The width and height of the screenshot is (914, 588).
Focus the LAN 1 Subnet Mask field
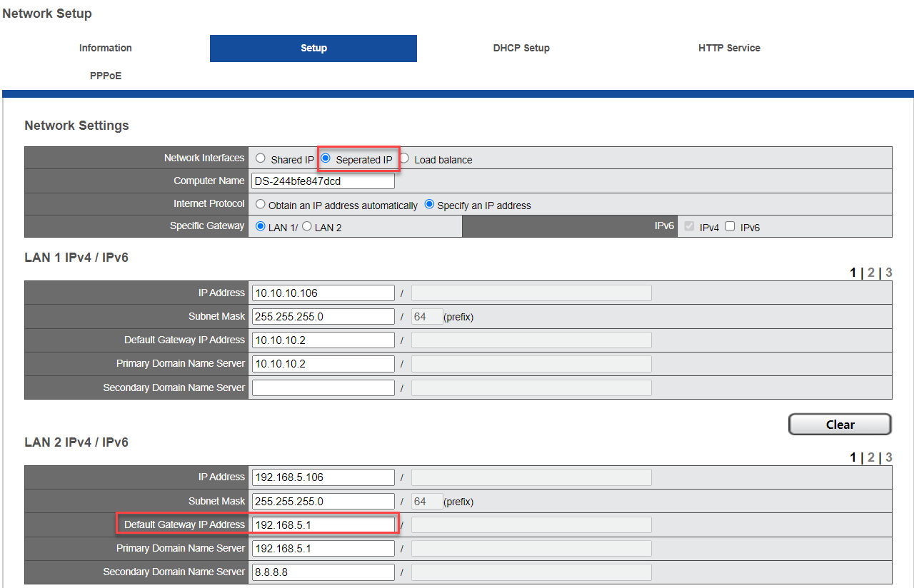(x=323, y=316)
